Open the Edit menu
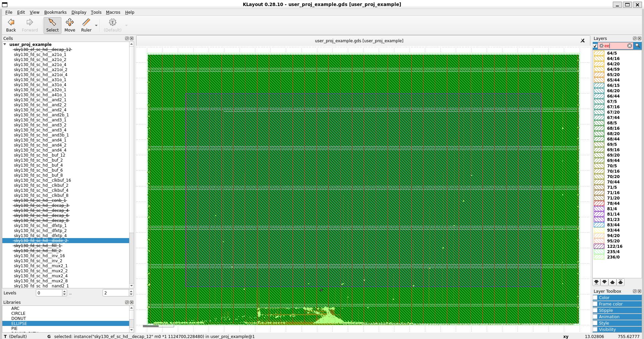The height and width of the screenshot is (339, 644). (x=21, y=12)
